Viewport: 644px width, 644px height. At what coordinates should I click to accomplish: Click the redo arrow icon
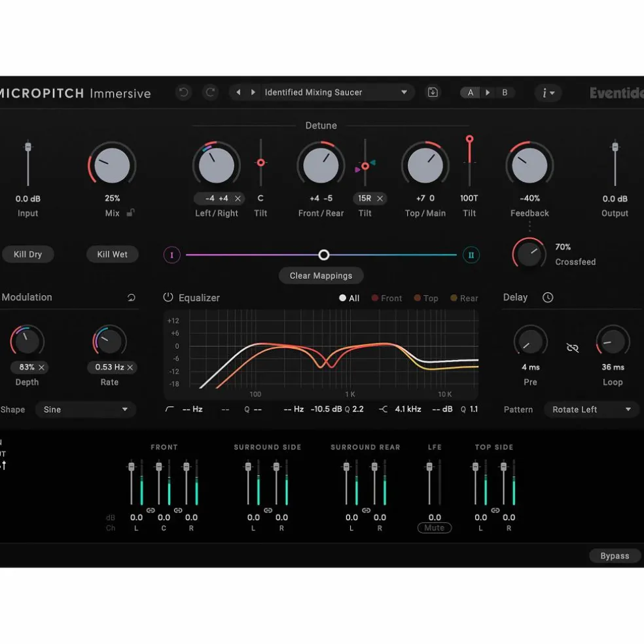210,92
